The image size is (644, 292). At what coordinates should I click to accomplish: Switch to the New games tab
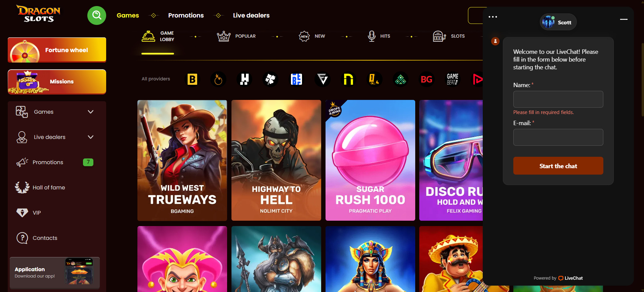coord(312,36)
